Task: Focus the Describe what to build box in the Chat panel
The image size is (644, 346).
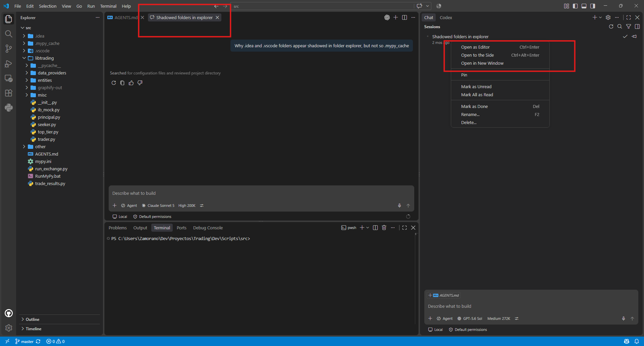Action: tap(531, 306)
